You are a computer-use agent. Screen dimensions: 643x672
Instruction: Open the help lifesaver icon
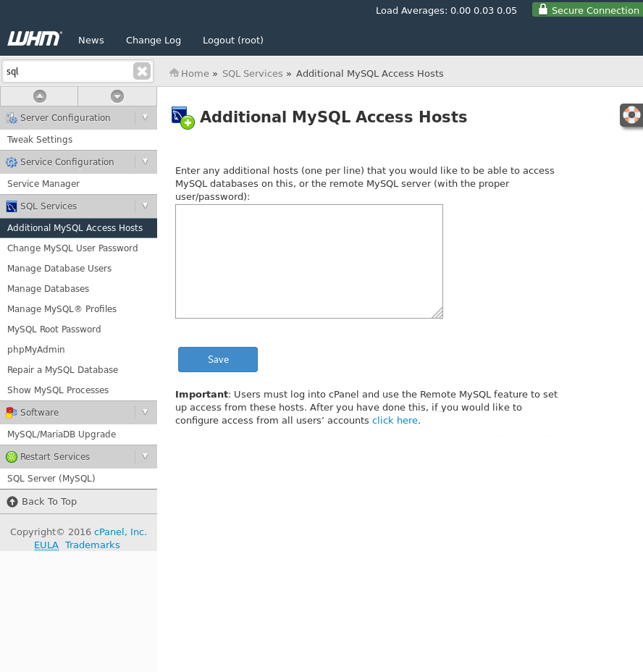(x=631, y=115)
